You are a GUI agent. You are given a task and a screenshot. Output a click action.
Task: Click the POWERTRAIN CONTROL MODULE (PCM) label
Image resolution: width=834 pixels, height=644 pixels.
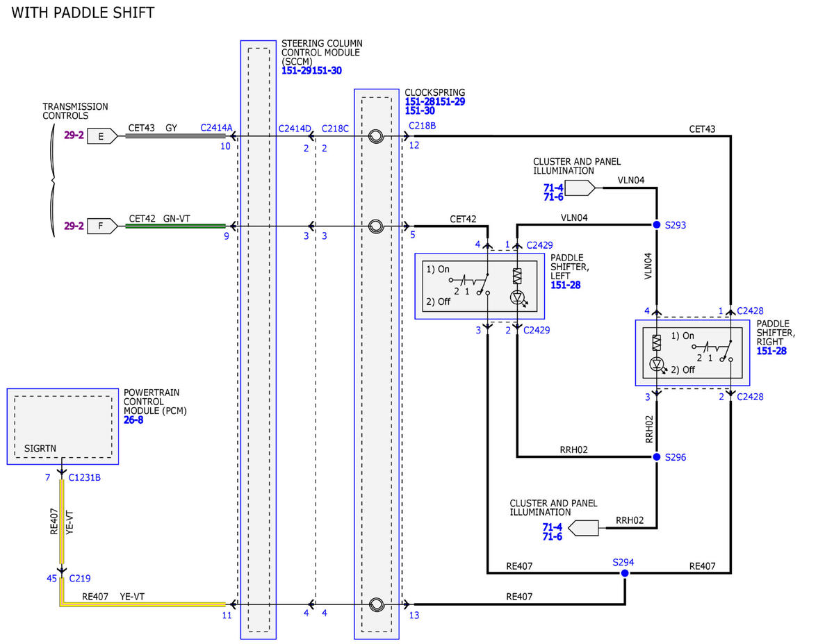pyautogui.click(x=155, y=402)
